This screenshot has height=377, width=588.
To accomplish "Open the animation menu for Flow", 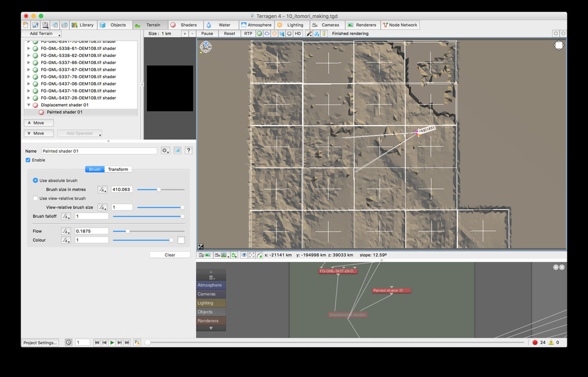I will click(66, 231).
